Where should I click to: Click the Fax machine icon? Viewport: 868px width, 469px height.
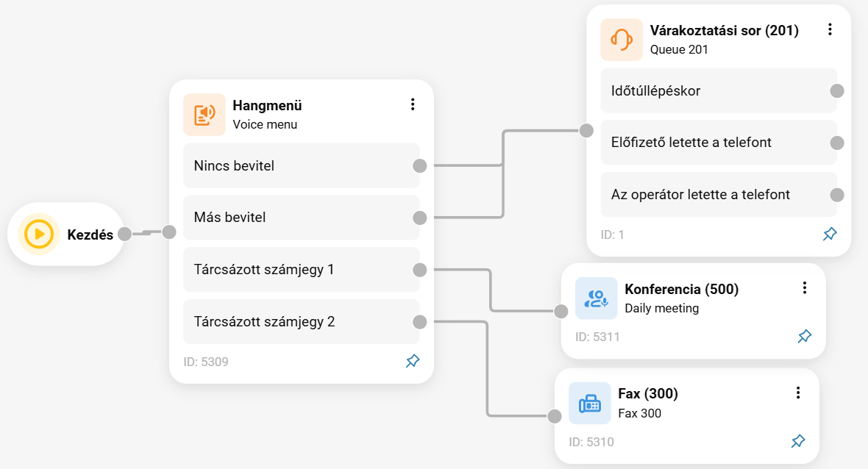[x=589, y=403]
